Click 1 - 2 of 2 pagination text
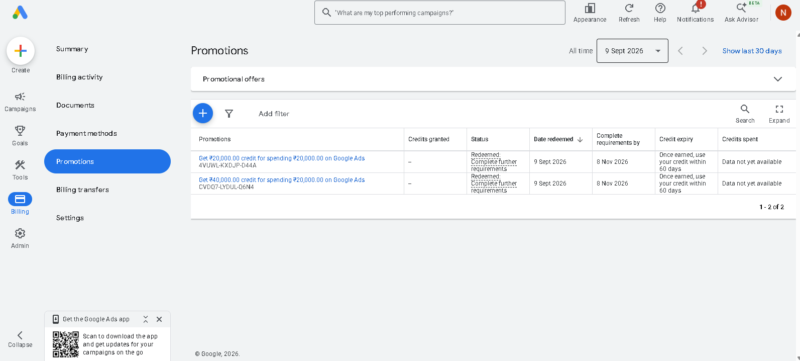This screenshot has height=361, width=800. 771,207
